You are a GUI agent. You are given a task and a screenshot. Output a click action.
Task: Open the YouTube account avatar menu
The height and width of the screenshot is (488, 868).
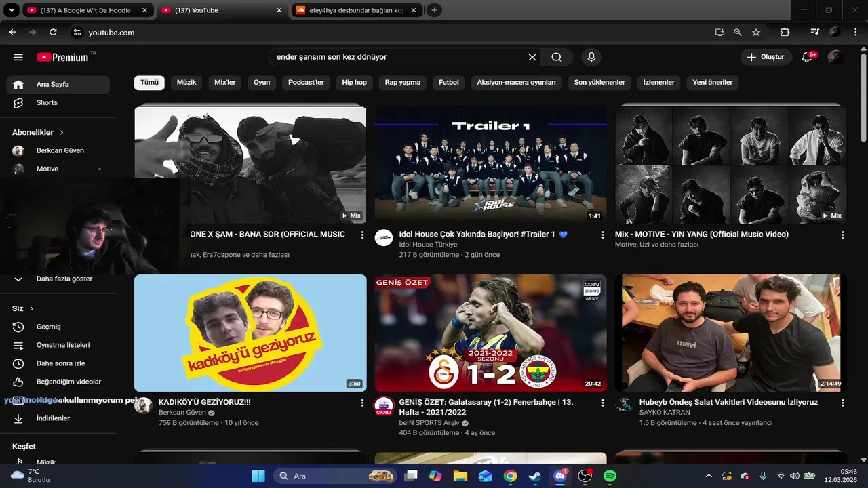(835, 57)
